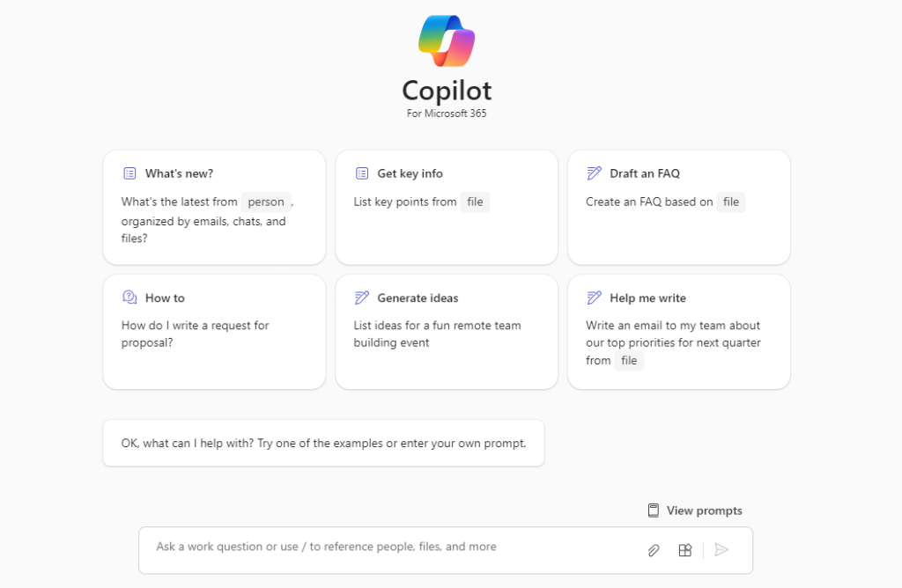Image resolution: width=902 pixels, height=588 pixels.
Task: Click the colorful Copilot logo
Action: pos(446,40)
